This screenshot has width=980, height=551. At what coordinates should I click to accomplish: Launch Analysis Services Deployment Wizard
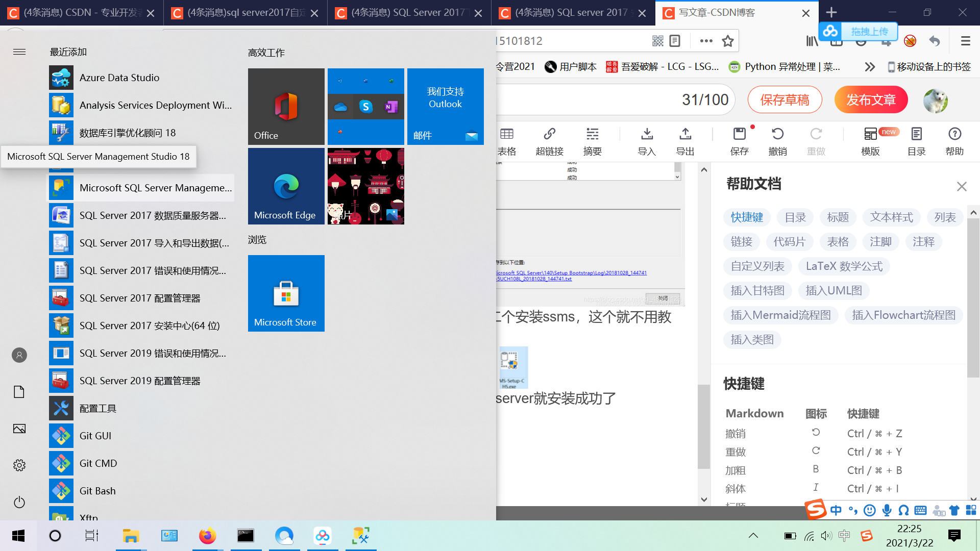tap(141, 105)
